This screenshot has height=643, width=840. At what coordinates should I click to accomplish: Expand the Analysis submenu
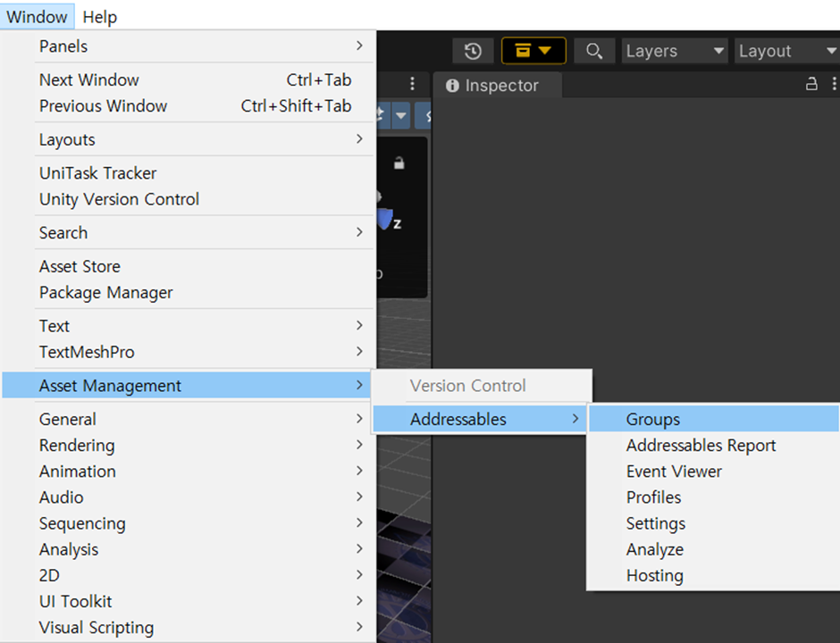[188, 550]
